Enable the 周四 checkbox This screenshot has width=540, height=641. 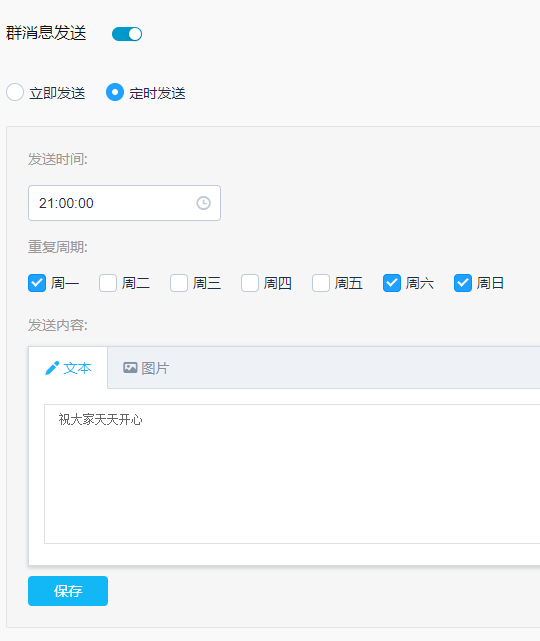pos(250,283)
